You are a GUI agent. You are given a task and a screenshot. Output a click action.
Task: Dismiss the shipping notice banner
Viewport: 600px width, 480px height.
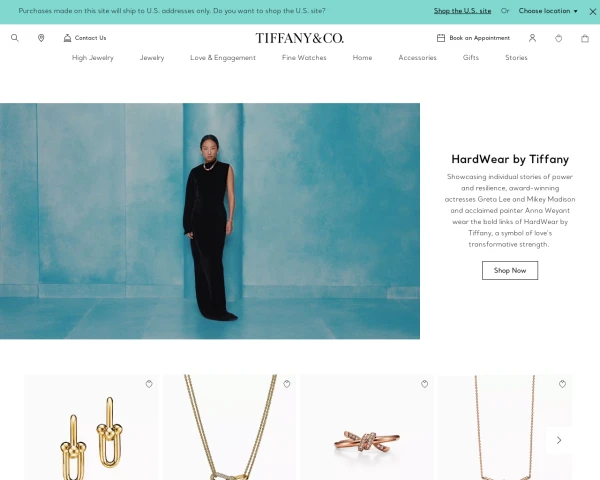593,11
